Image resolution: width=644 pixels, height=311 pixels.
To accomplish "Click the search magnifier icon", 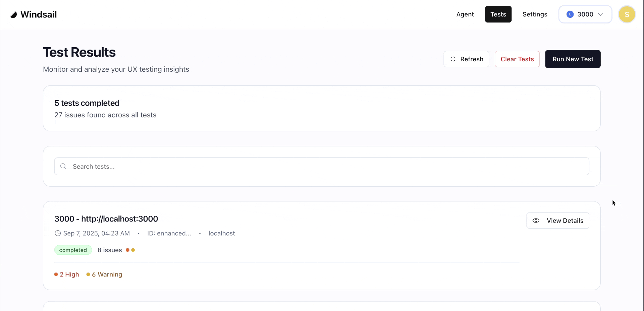I will pyautogui.click(x=63, y=166).
